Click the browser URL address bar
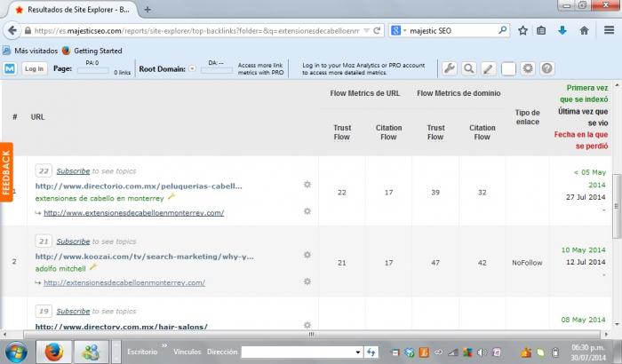The image size is (622, 364). pos(196,30)
